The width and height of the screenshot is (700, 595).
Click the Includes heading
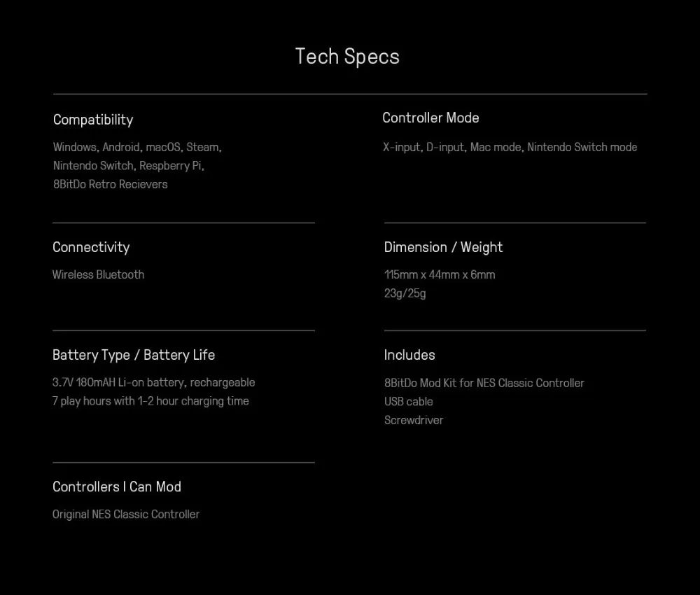coord(409,355)
